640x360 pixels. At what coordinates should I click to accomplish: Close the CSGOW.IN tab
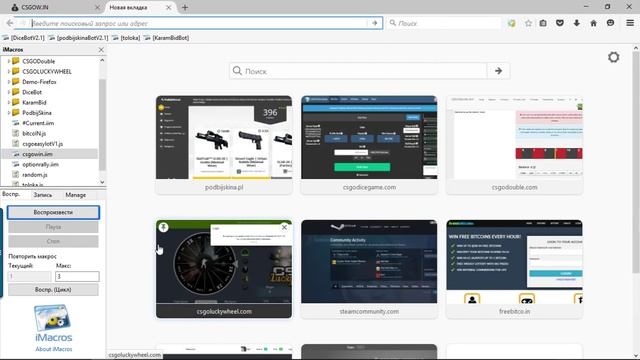(97, 7)
